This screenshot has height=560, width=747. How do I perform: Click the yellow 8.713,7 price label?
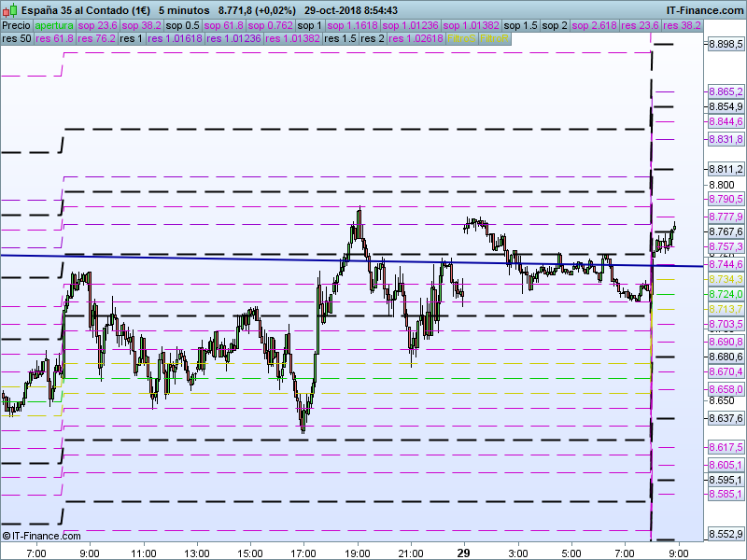[726, 309]
